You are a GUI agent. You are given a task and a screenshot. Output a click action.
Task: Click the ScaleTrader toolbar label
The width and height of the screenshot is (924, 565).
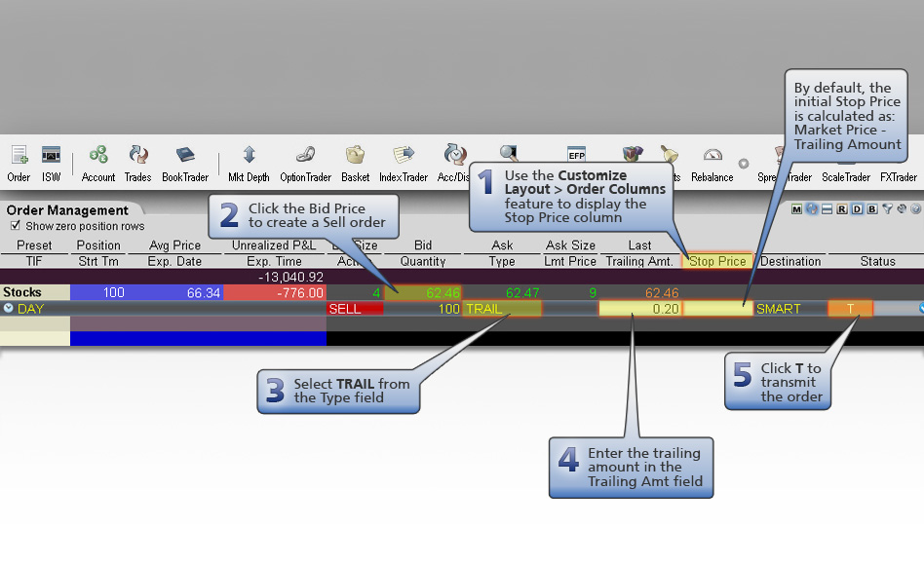[846, 177]
